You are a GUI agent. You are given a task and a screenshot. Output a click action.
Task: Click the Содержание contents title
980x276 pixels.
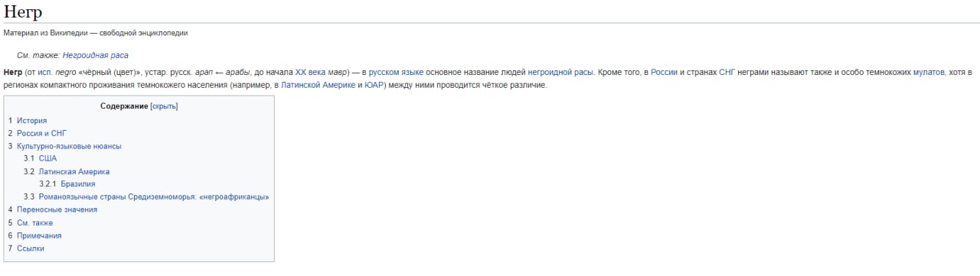click(x=124, y=106)
